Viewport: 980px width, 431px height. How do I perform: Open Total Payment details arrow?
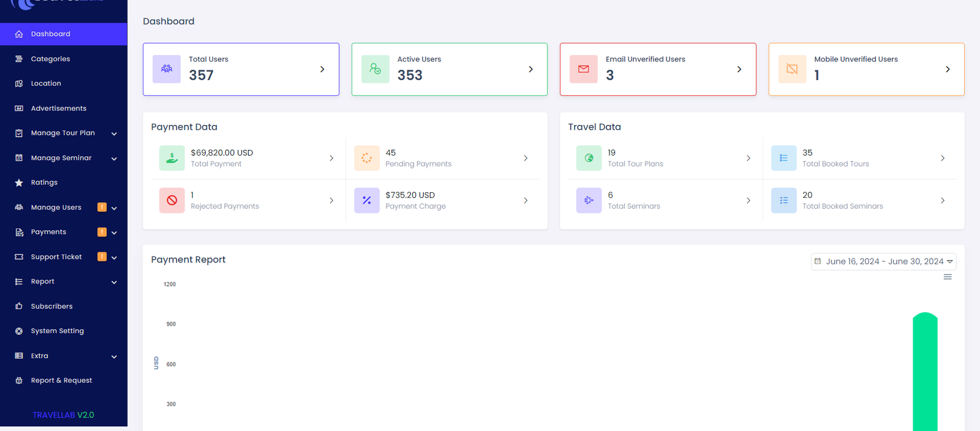click(x=331, y=158)
